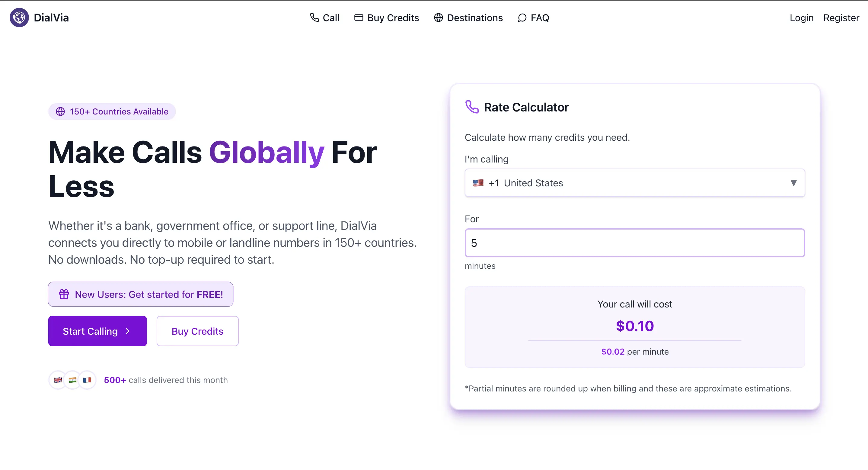Viewport: 868px width, 470px height.
Task: Click the DialVia globe logo
Action: [19, 18]
